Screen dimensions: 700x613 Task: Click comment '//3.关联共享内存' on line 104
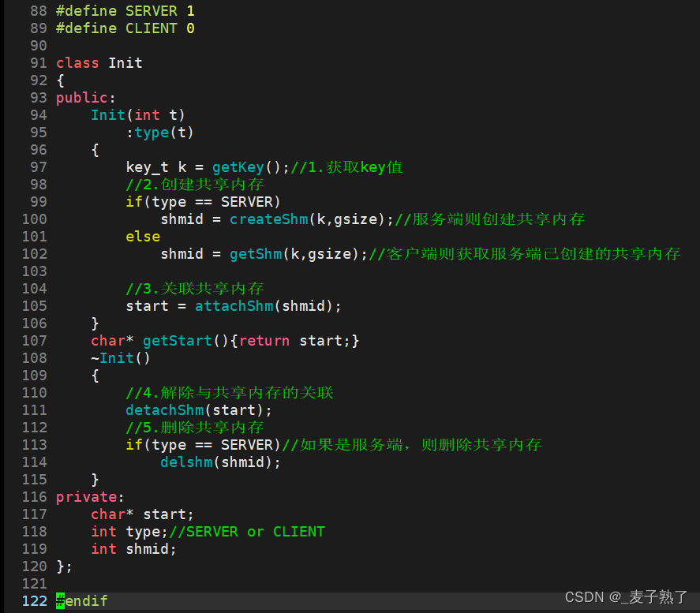195,289
